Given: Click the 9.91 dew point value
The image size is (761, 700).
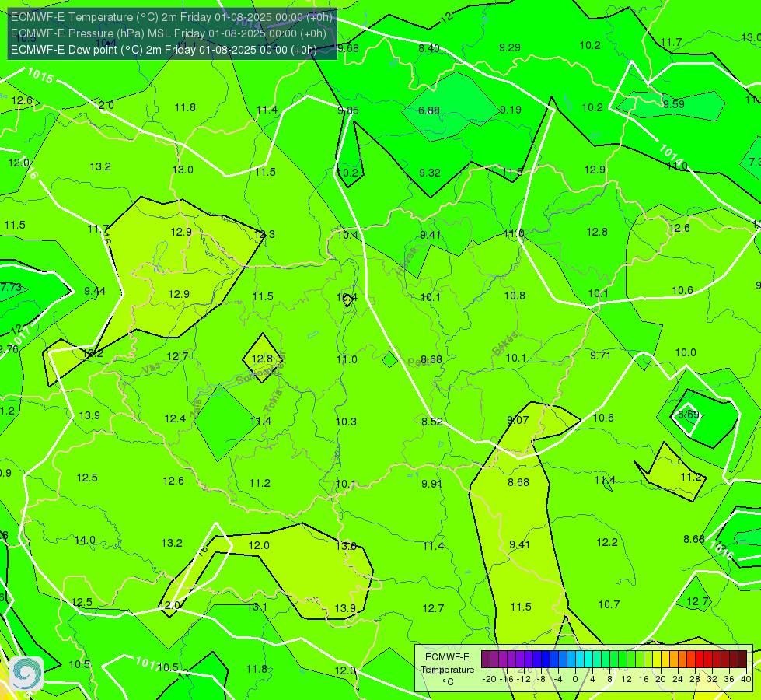Looking at the screenshot, I should (431, 484).
